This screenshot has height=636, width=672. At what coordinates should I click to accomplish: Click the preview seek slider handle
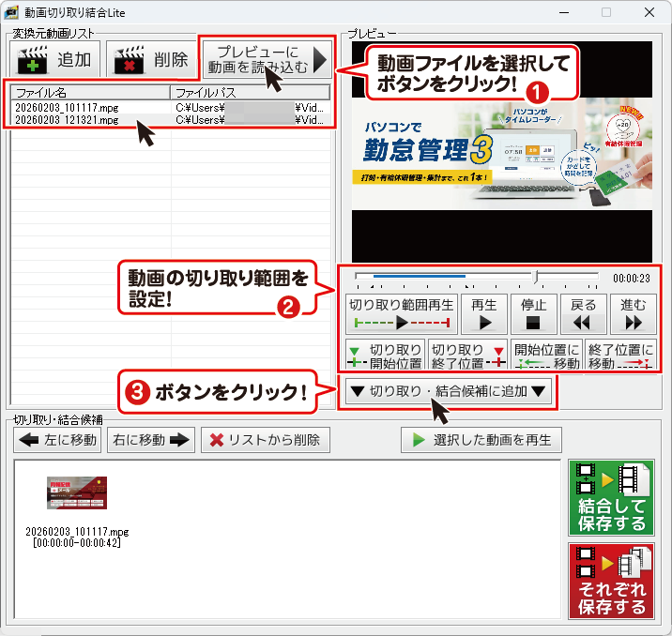[535, 277]
